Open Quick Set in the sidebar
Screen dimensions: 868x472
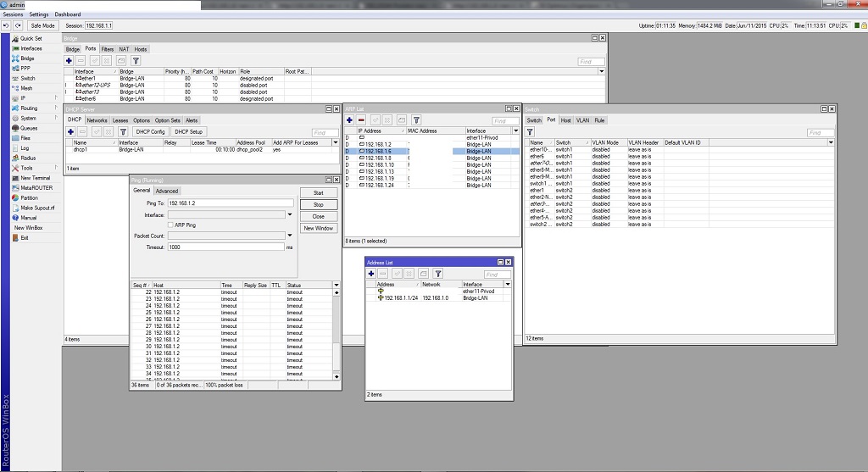31,39
